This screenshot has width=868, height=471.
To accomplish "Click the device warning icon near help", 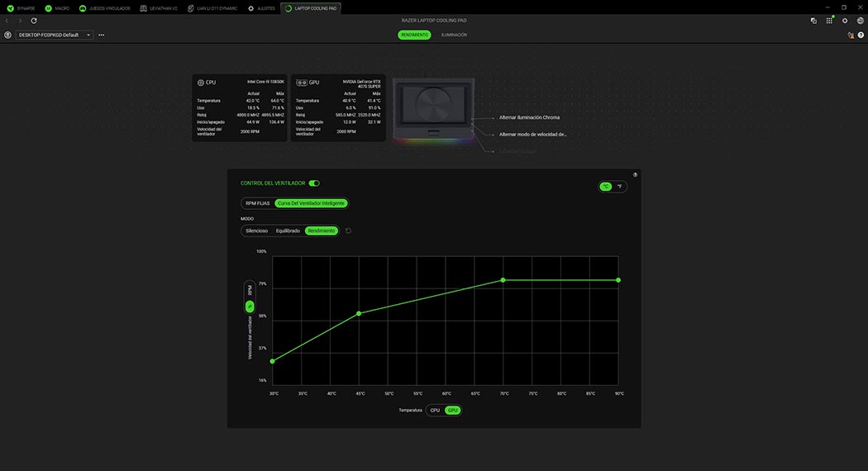I will click(x=851, y=35).
